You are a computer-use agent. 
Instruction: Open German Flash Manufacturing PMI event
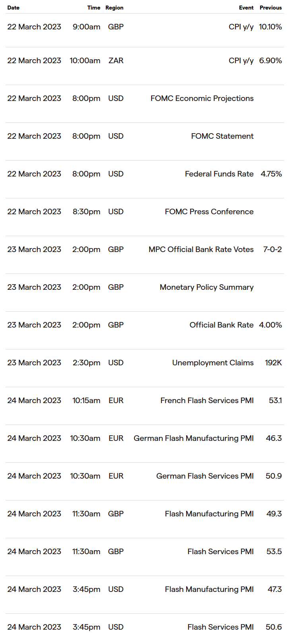(194, 438)
